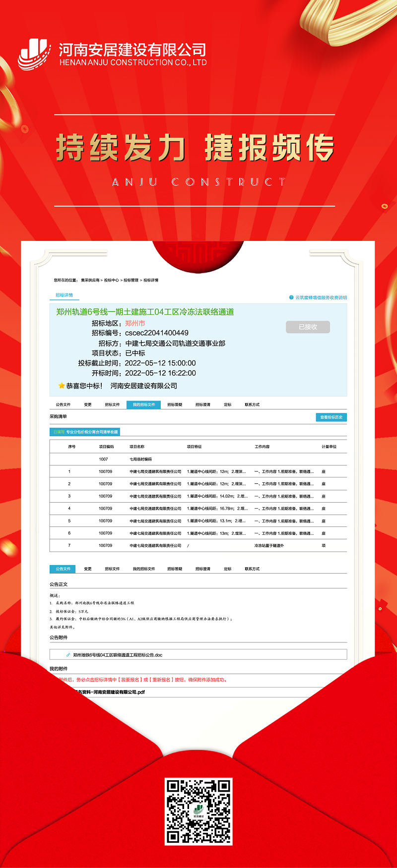This screenshot has height=868, width=397.
Task: Click 投标详情 in the breadcrumb
Action: pos(151,280)
